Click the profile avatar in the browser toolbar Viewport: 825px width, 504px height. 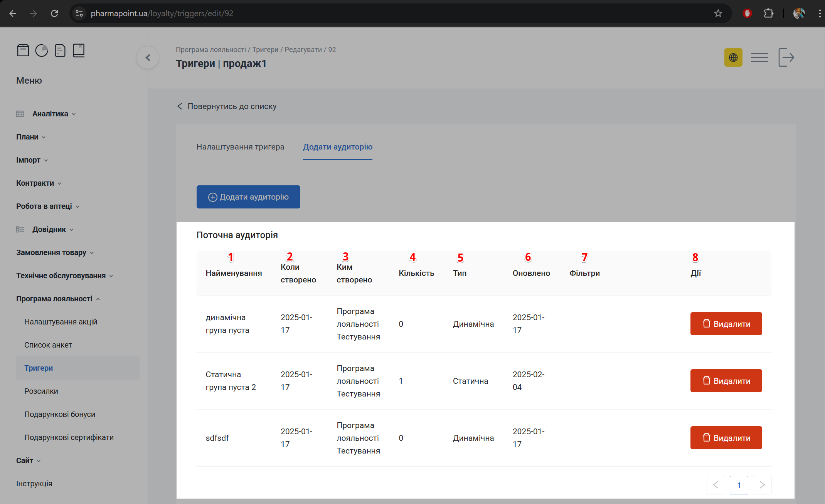pos(798,13)
